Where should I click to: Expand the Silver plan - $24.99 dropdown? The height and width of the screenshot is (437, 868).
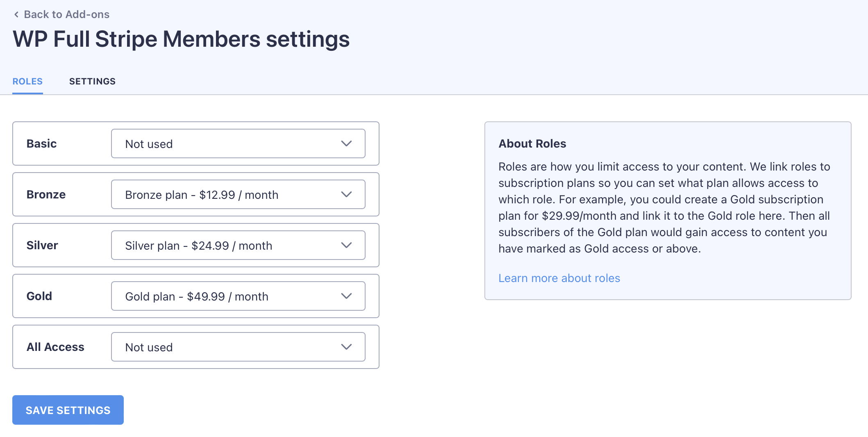[238, 246]
